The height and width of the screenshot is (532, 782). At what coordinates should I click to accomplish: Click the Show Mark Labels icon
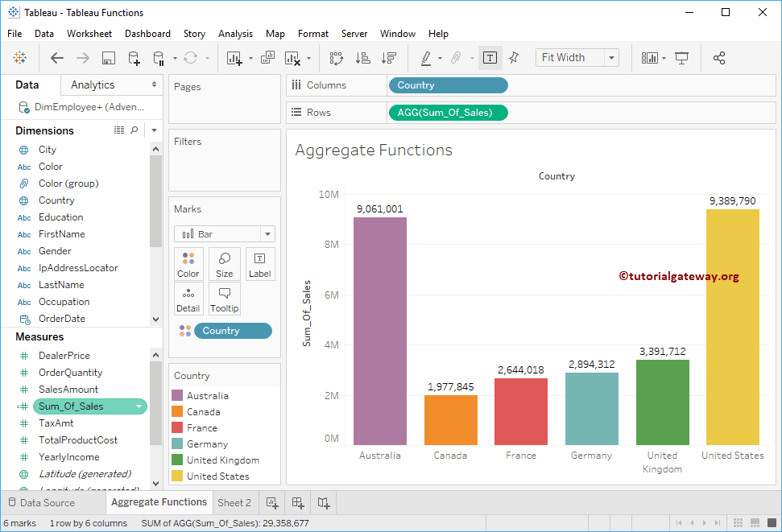pyautogui.click(x=490, y=58)
